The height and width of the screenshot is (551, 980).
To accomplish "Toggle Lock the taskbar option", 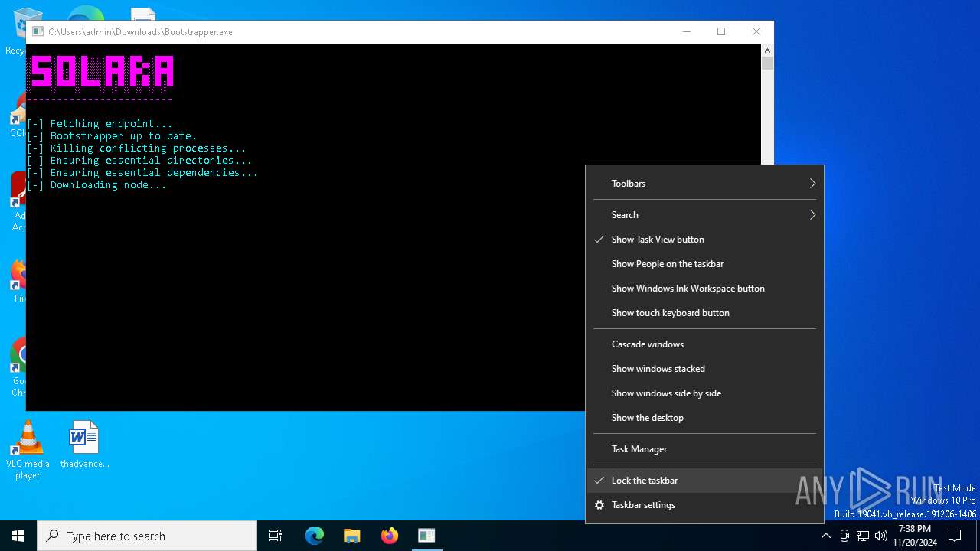I will click(704, 481).
